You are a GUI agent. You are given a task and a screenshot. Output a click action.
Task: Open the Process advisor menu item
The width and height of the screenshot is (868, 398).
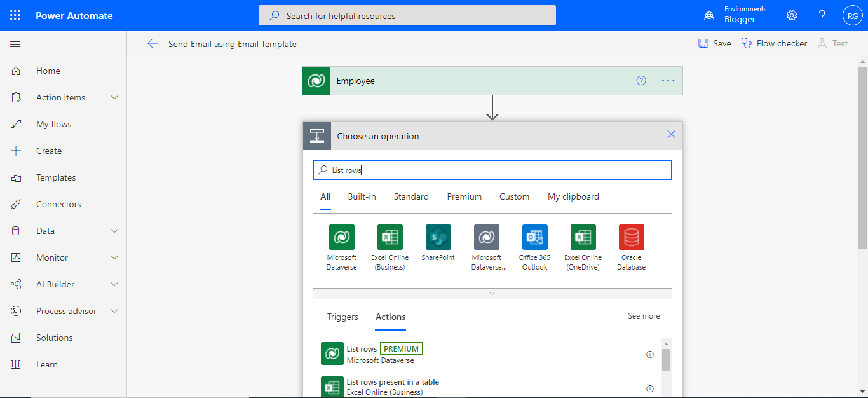64,311
